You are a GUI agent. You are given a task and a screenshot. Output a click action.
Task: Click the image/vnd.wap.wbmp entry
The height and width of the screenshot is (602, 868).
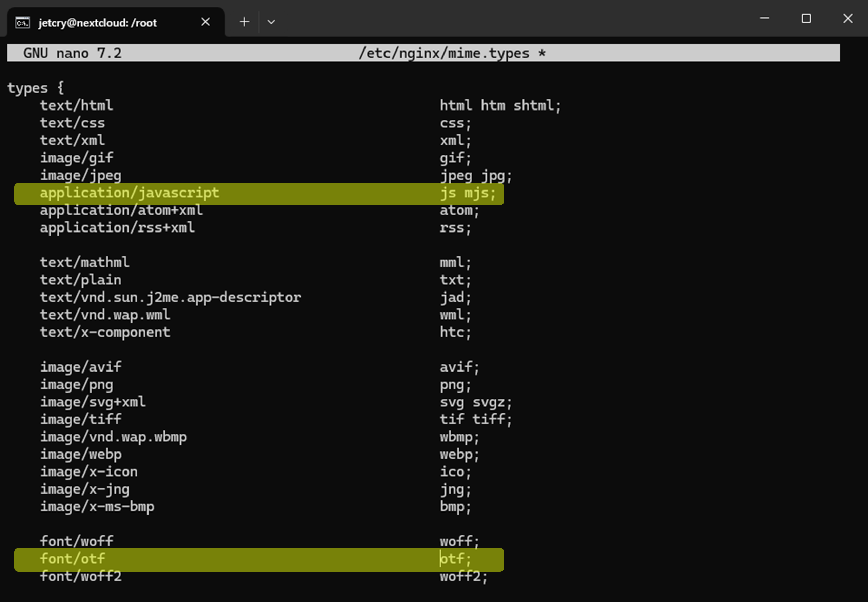tap(113, 437)
